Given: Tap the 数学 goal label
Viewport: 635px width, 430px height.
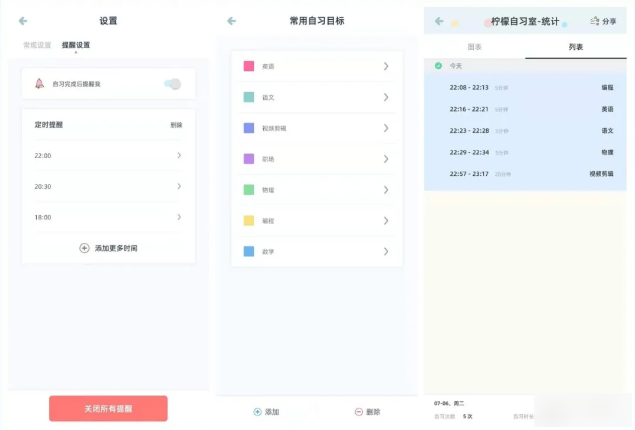Looking at the screenshot, I should (x=268, y=252).
